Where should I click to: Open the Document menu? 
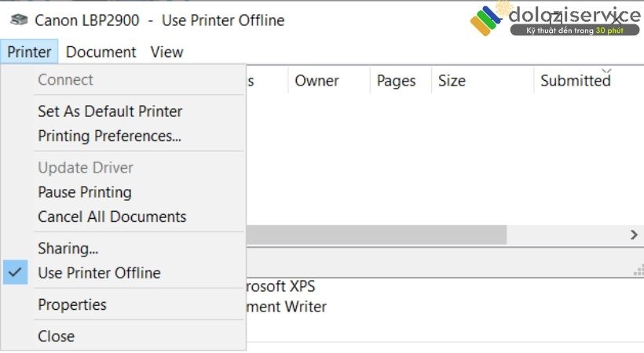101,53
